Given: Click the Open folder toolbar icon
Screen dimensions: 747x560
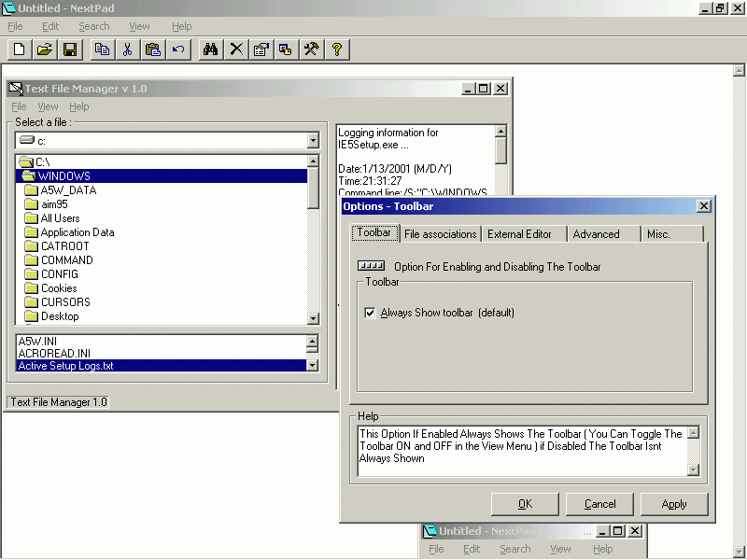Looking at the screenshot, I should click(44, 49).
